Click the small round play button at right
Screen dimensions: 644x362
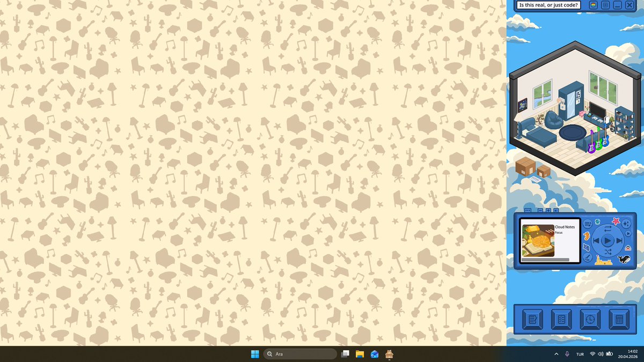[x=628, y=233]
